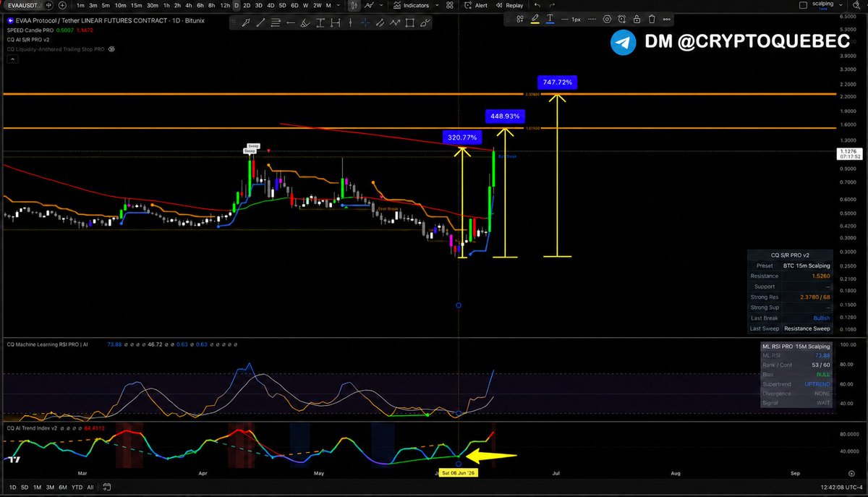Viewport: 868px width, 497px height.
Task: Select the 15m timeframe
Action: point(137,6)
